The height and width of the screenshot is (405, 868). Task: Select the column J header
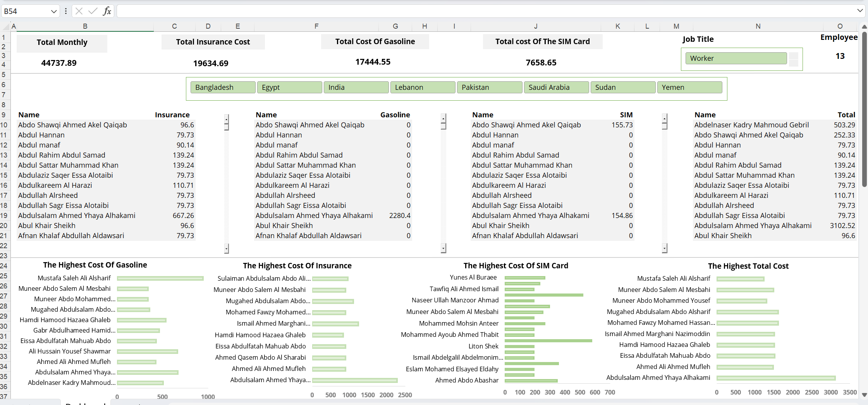point(536,26)
